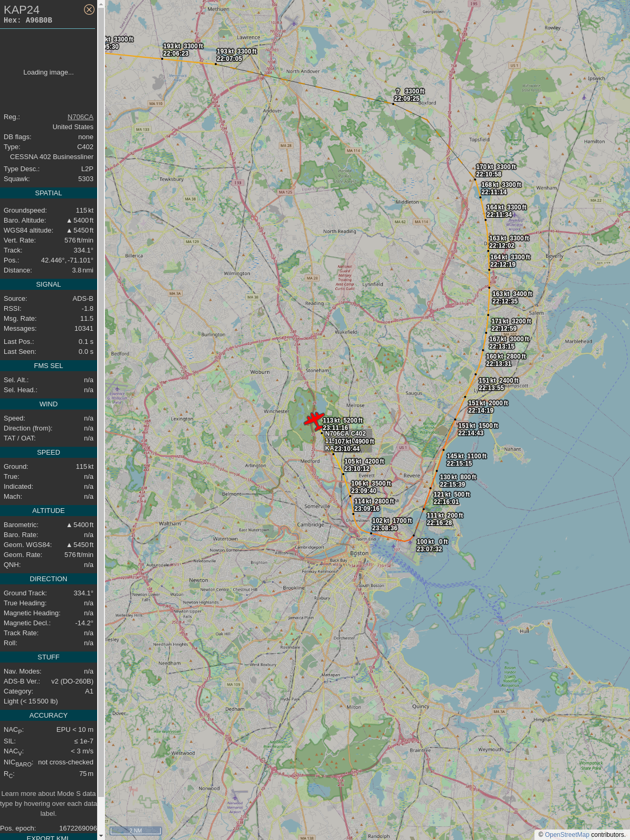The image size is (630, 840).
Task: Click the sidebar scrollbar up arrow
Action: click(x=101, y=4)
